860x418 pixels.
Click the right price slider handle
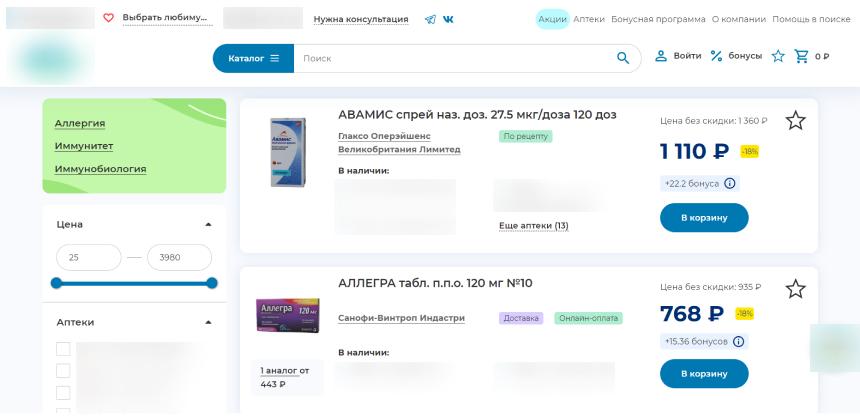212,283
